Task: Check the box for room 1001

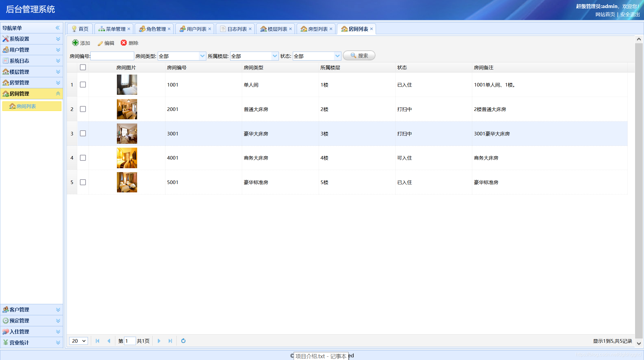Action: pos(83,85)
